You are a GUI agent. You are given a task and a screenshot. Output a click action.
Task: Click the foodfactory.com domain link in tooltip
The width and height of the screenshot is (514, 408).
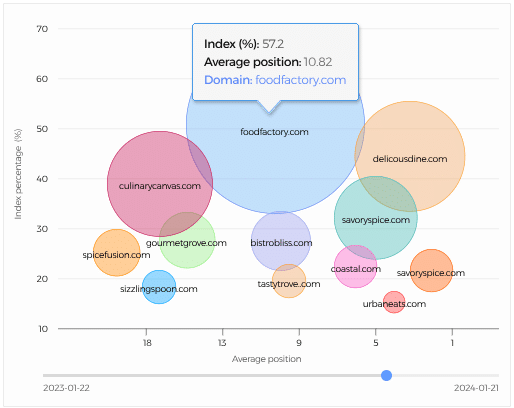click(300, 80)
